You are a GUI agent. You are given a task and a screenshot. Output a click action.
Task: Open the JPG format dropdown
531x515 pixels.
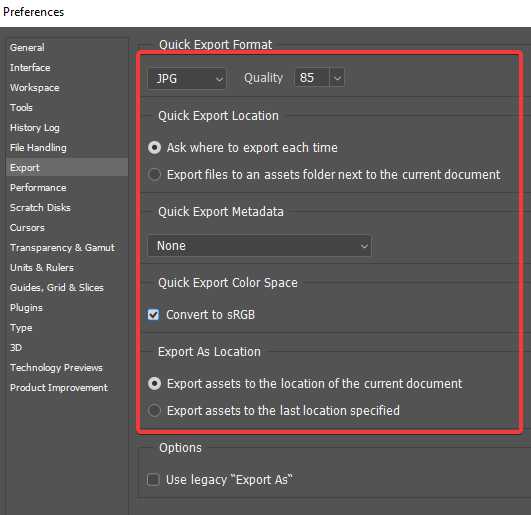click(x=187, y=79)
